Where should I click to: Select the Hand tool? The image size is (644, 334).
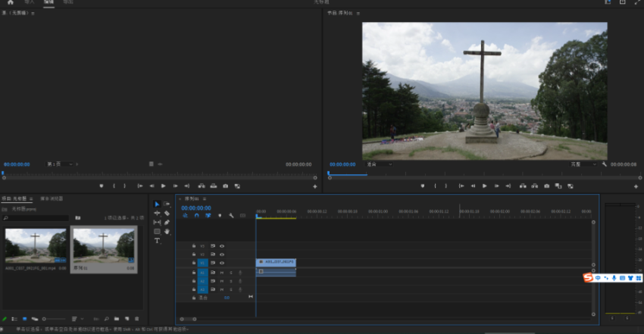point(167,232)
